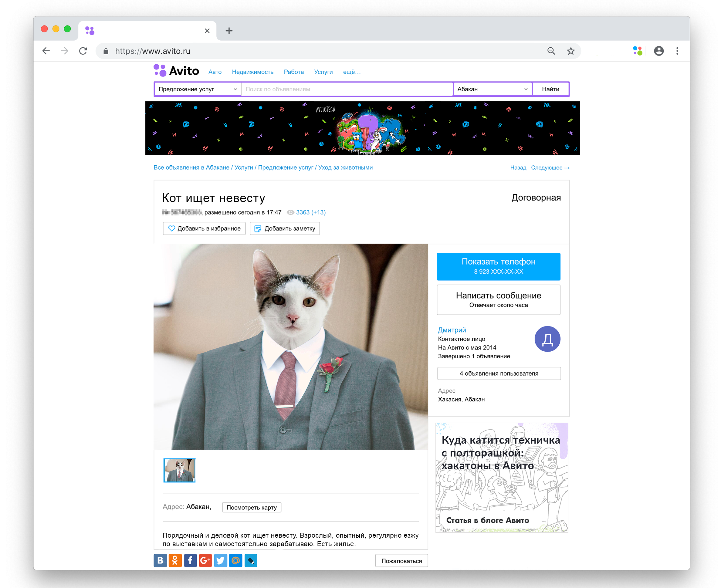721x588 pixels.
Task: Share listing via Odnoklassniki icon
Action: pyautogui.click(x=175, y=561)
